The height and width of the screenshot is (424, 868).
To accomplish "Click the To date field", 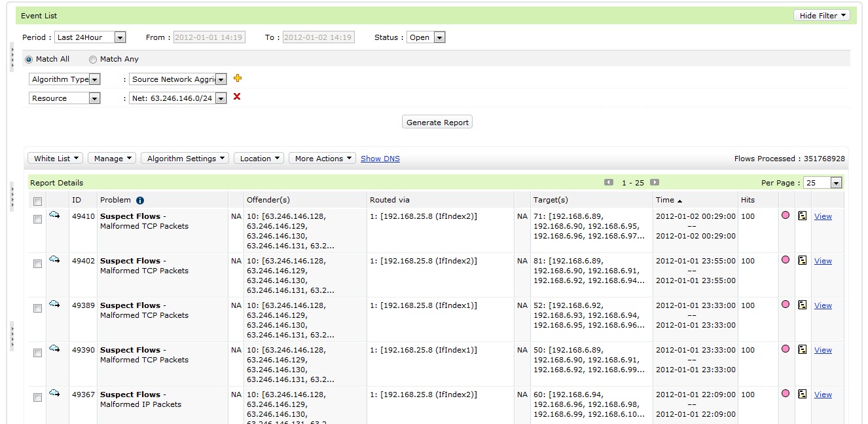I will point(319,37).
